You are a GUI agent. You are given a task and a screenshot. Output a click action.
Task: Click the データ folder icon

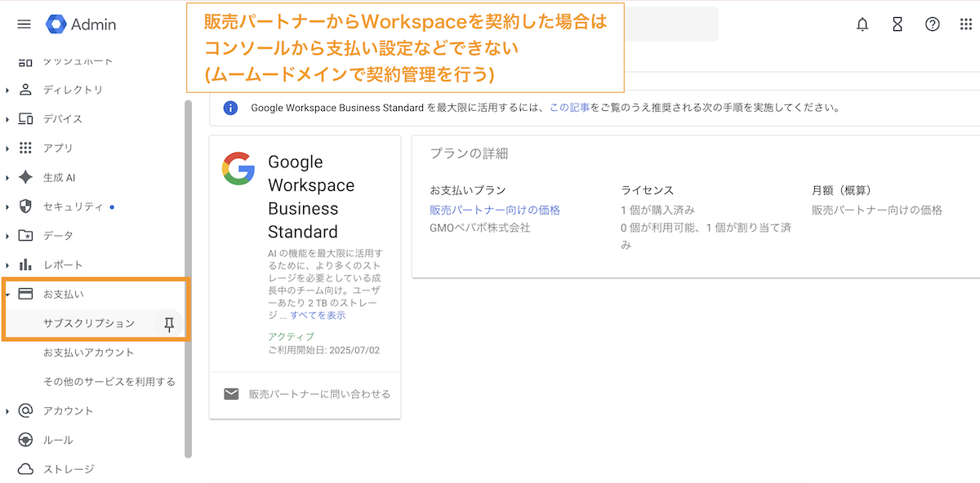(x=25, y=236)
